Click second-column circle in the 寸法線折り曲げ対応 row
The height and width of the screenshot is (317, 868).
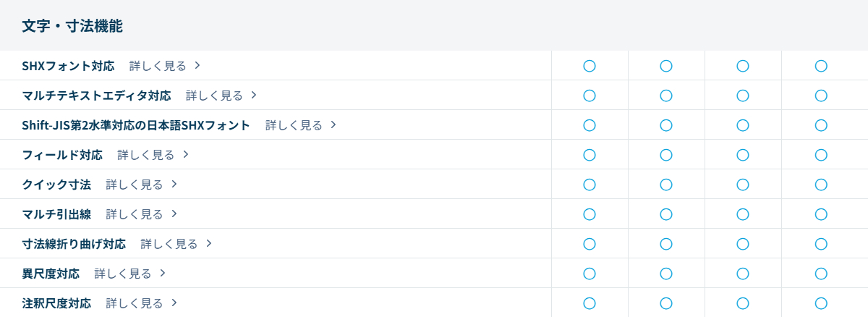[x=666, y=244]
